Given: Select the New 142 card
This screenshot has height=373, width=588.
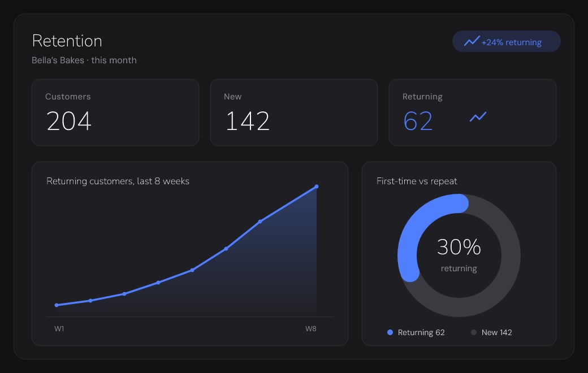Looking at the screenshot, I should 293,112.
